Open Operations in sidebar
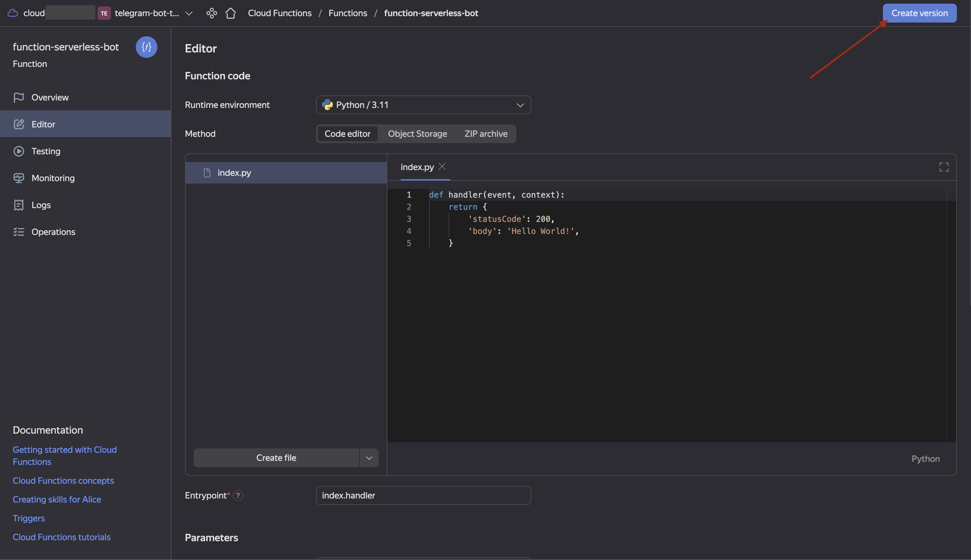 [53, 232]
